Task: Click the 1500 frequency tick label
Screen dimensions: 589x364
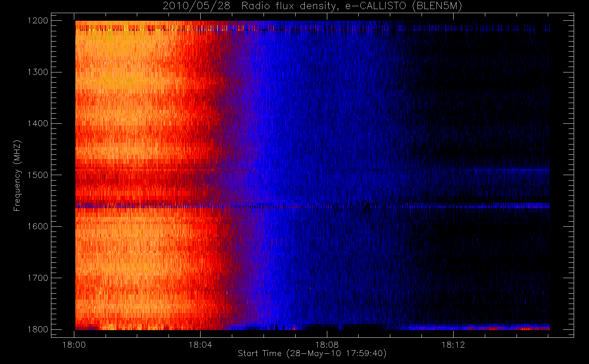Action: [38, 175]
